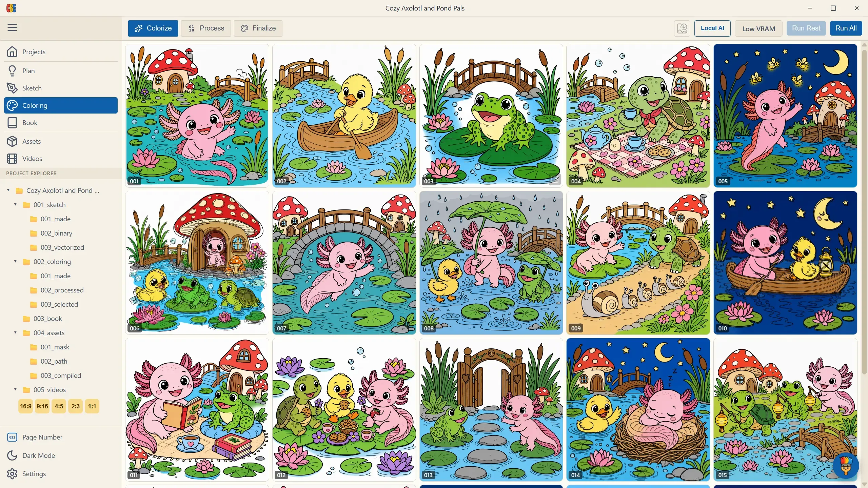
Task: Open thumbnail 005 night axolotl scene
Action: click(x=785, y=116)
